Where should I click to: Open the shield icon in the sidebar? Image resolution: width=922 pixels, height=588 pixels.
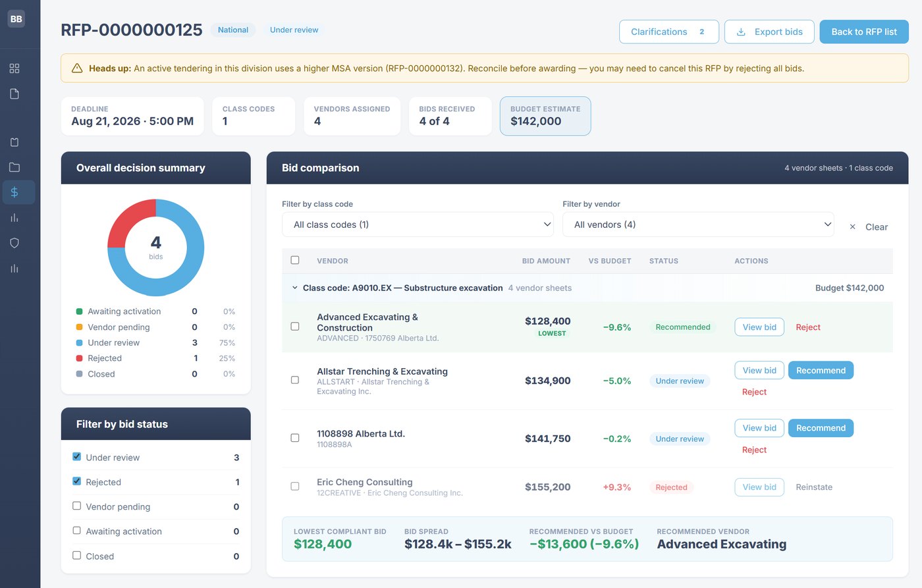click(14, 243)
